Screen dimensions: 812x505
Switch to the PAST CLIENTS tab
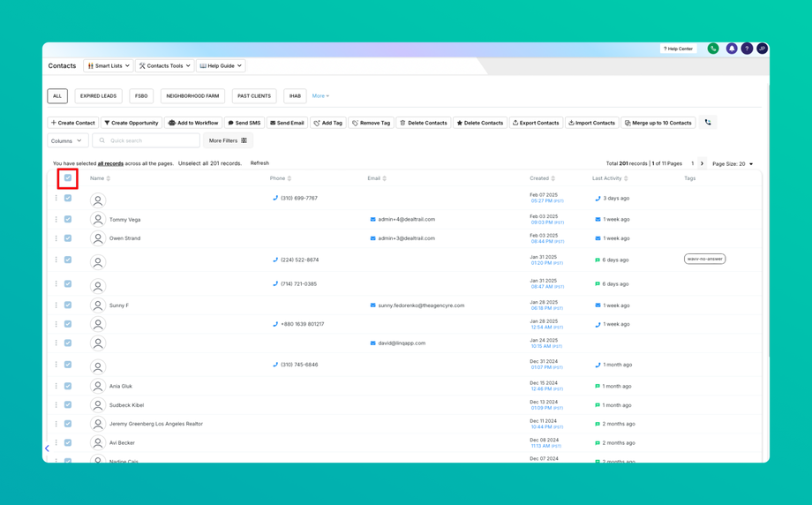pos(254,96)
